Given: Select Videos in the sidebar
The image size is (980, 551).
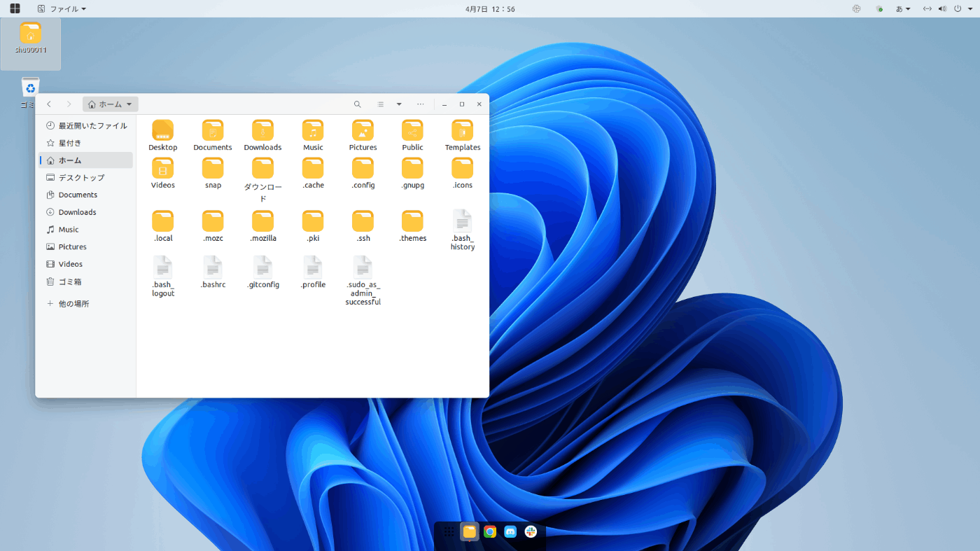Looking at the screenshot, I should click(x=85, y=264).
